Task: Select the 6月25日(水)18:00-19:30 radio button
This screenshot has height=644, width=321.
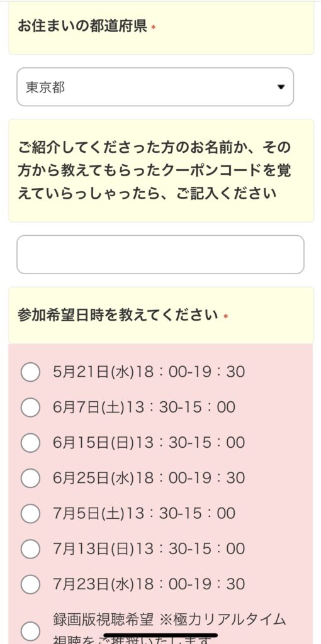Action: (30, 478)
